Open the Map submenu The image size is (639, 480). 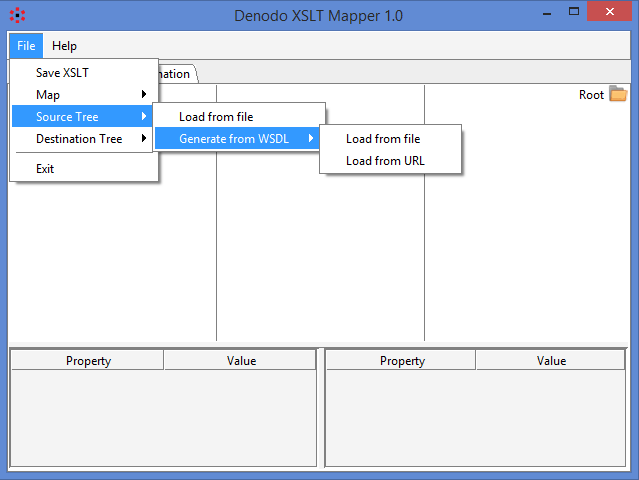point(84,95)
